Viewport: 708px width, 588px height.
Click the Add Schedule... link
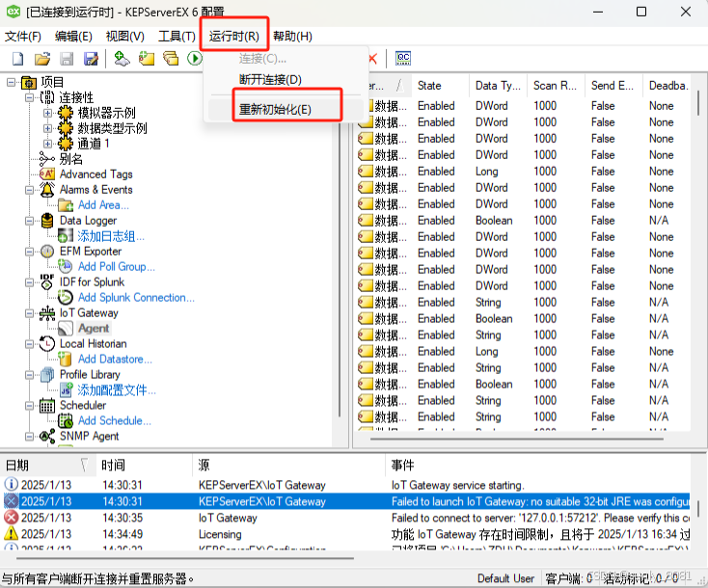tap(115, 420)
